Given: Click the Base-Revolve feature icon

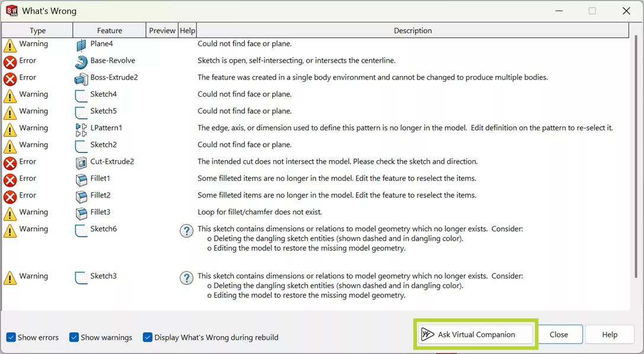Looking at the screenshot, I should click(x=81, y=60).
